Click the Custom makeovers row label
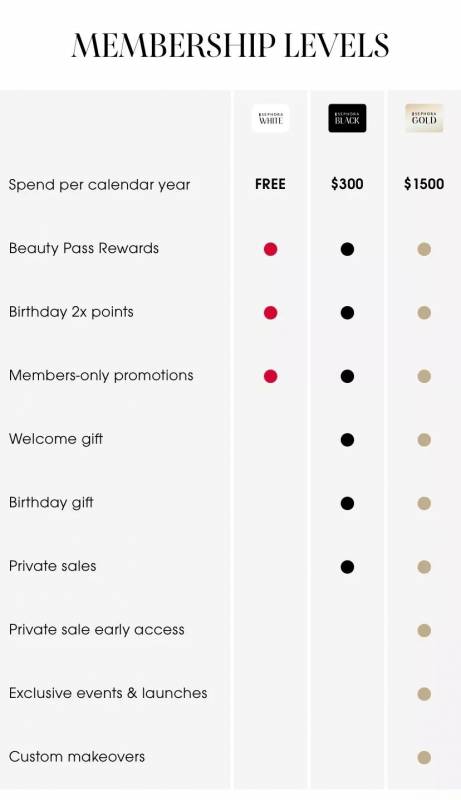The image size is (461, 800). point(77,757)
